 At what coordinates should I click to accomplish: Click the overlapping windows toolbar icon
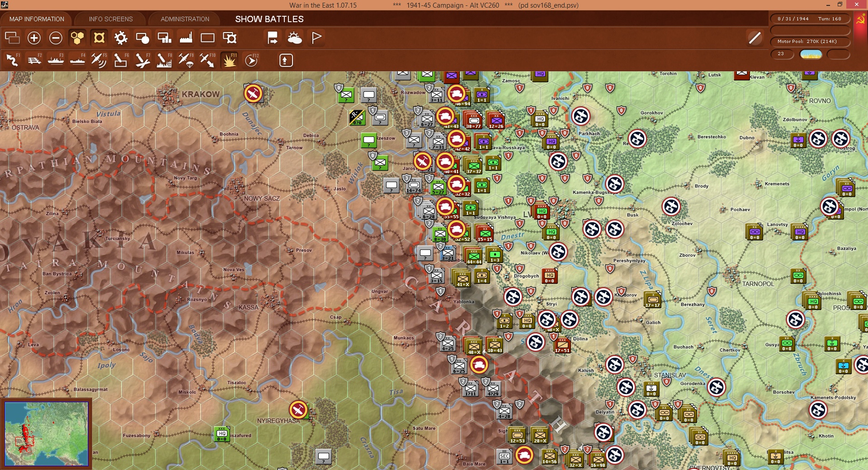(12, 38)
